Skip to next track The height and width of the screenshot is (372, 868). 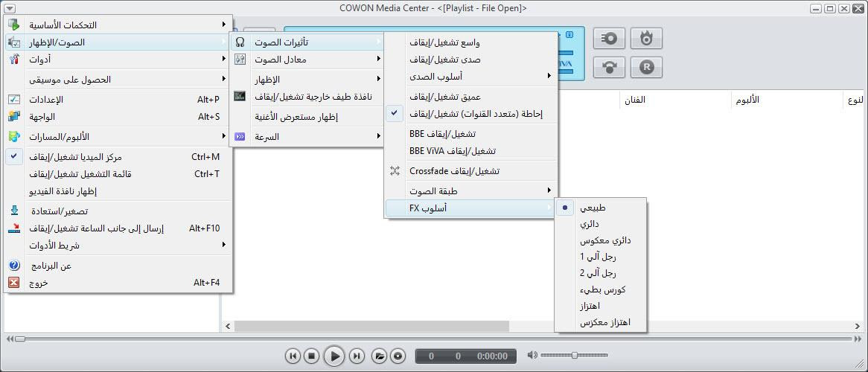pyautogui.click(x=357, y=356)
